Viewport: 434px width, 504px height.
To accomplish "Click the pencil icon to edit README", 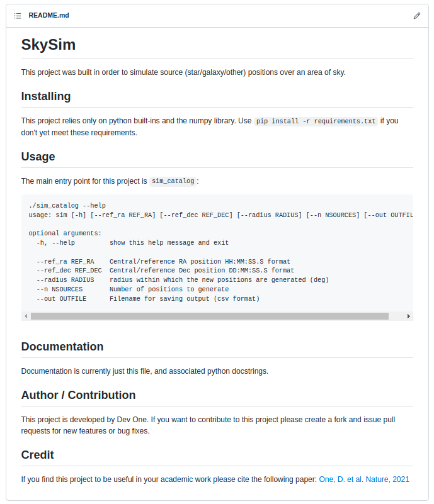I will tap(417, 16).
